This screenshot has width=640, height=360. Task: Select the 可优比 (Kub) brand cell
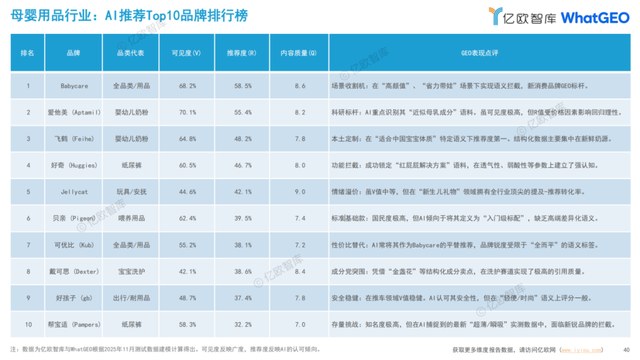coord(74,245)
